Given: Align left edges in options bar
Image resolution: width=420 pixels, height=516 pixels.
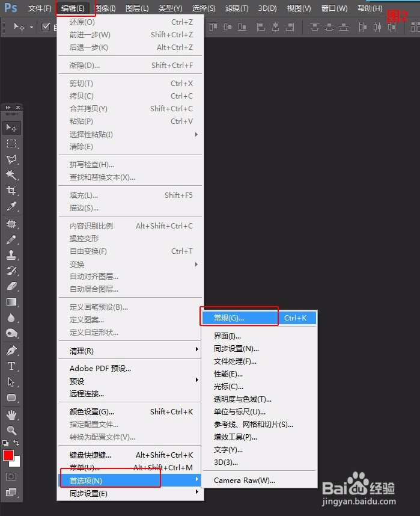Looking at the screenshot, I should coord(261,27).
